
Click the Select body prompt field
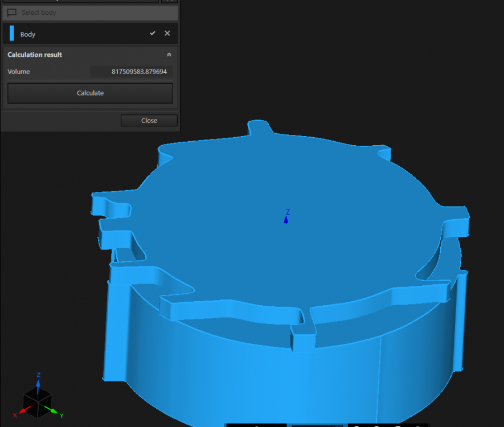click(x=91, y=13)
